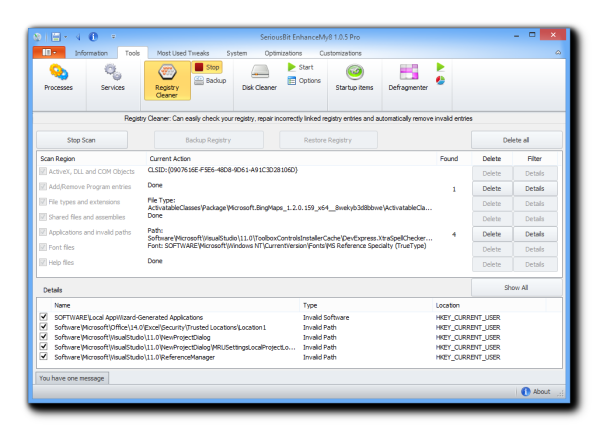Click the application logo icon

[38, 37]
